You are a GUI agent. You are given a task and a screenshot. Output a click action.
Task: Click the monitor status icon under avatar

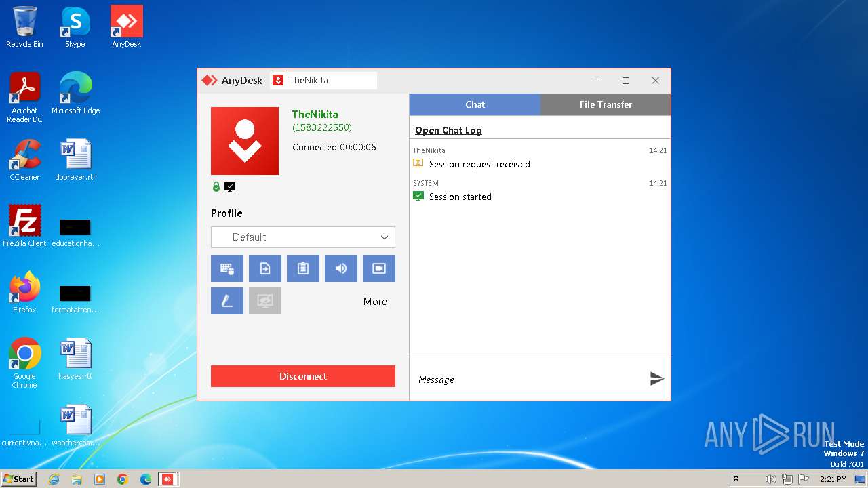coord(230,187)
